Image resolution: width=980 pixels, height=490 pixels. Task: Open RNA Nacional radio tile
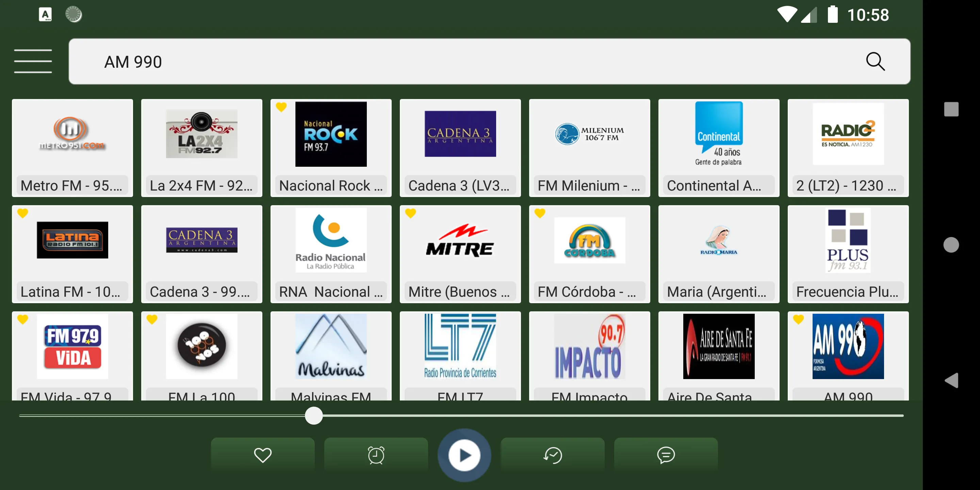(x=331, y=254)
